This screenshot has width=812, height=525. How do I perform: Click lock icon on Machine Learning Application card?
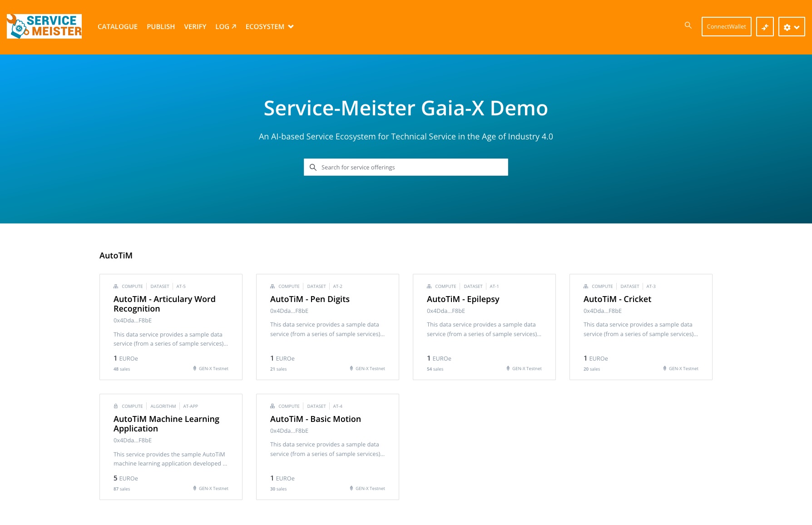116,406
